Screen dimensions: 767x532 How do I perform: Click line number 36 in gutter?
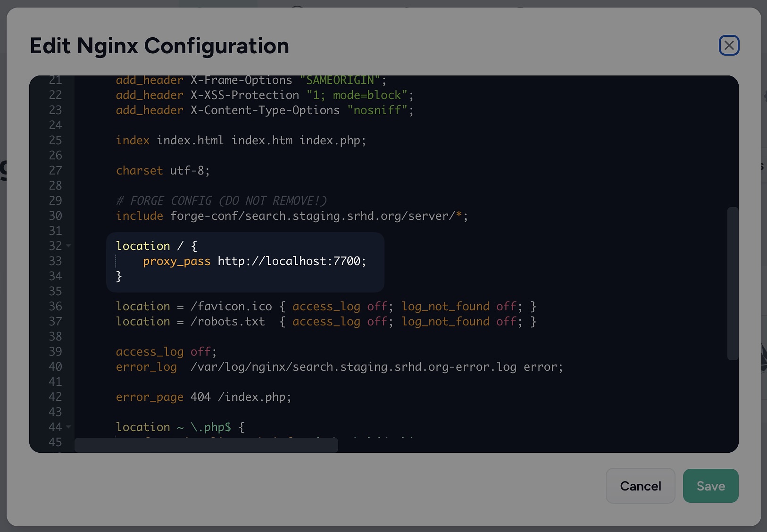tap(55, 307)
